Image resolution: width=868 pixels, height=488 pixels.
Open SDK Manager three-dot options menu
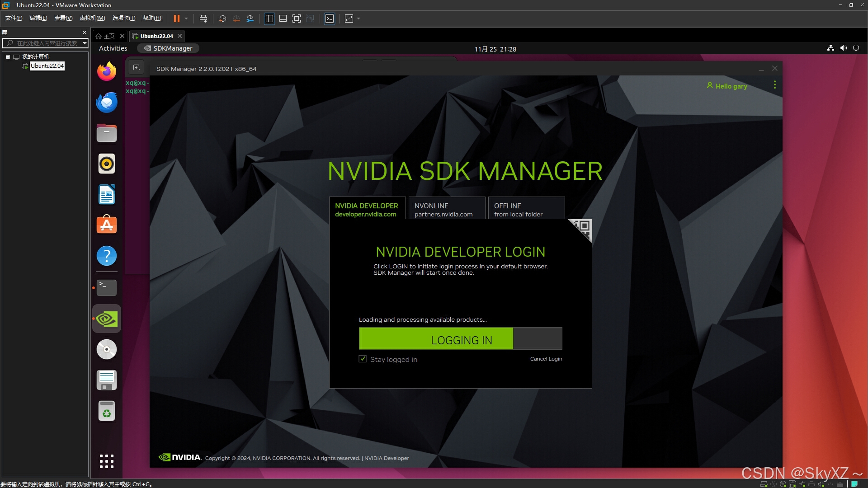click(775, 85)
